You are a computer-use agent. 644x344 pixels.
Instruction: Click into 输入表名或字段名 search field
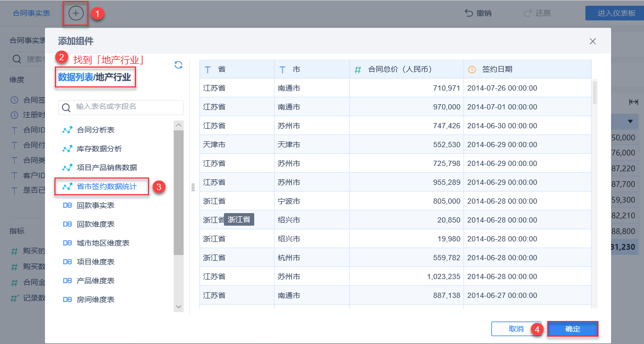[x=126, y=107]
